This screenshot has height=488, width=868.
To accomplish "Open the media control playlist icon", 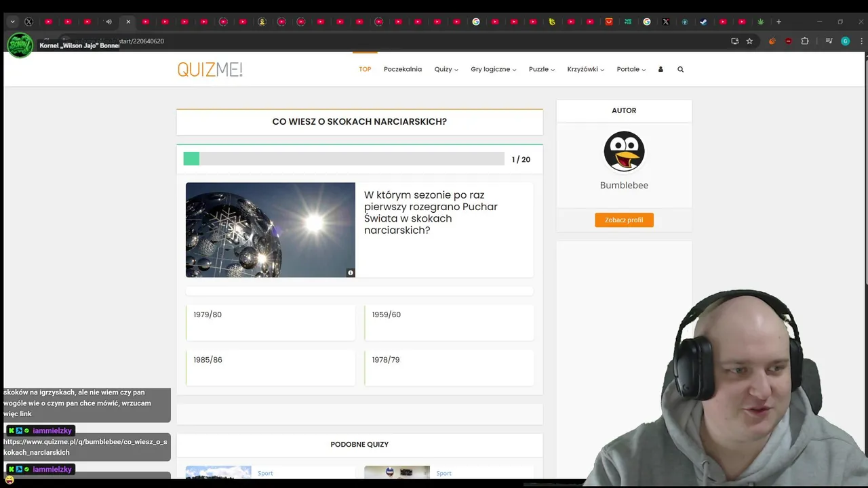I will click(829, 41).
